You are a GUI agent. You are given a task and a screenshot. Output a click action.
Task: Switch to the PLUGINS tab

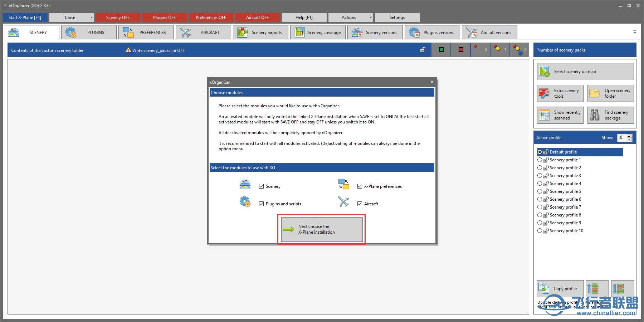[x=89, y=32]
